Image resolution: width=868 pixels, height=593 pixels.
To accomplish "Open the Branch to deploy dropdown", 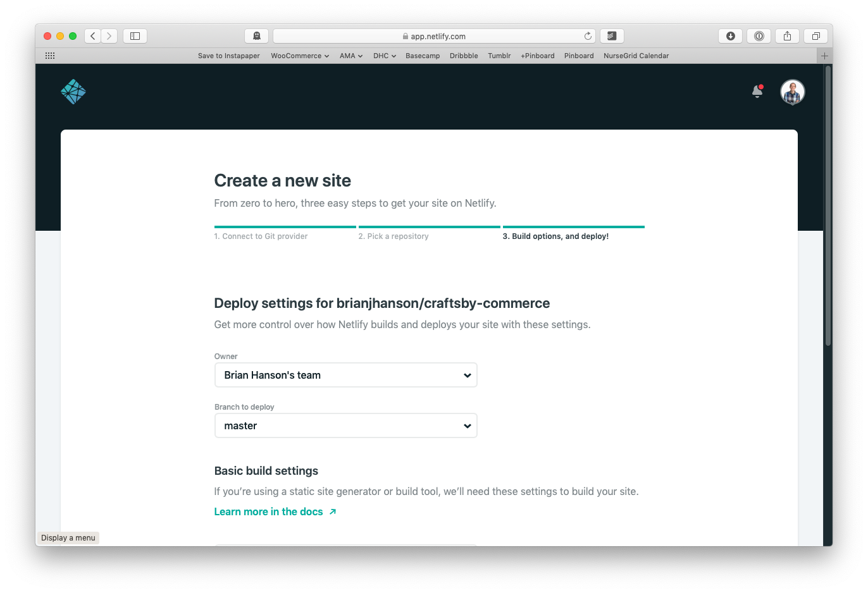I will [x=346, y=425].
